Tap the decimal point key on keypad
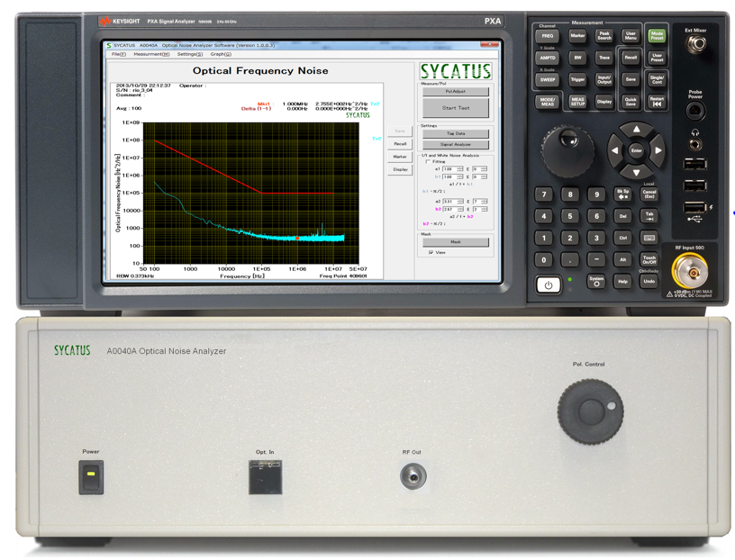This screenshot has height=560, width=735. click(570, 259)
